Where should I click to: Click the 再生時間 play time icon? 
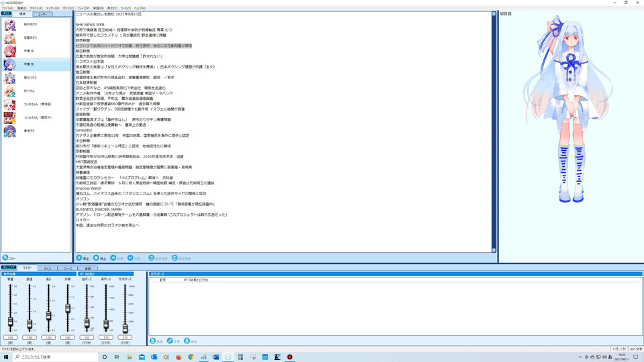click(x=174, y=257)
